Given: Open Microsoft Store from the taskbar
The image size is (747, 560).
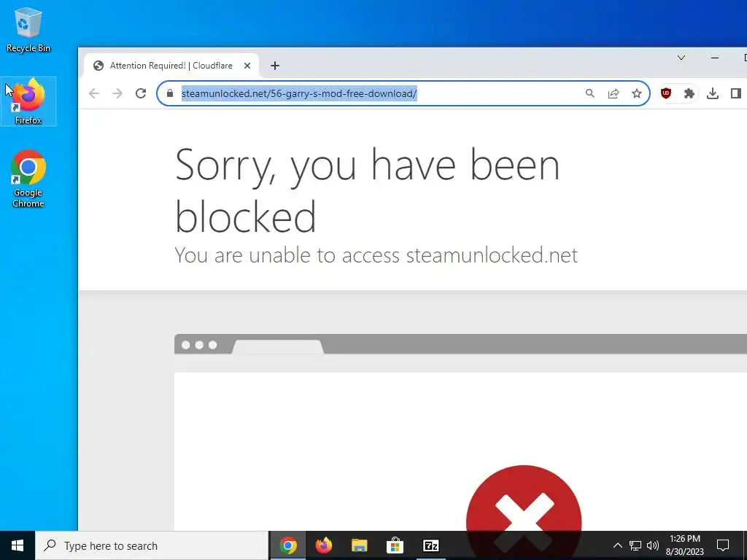Looking at the screenshot, I should (395, 545).
